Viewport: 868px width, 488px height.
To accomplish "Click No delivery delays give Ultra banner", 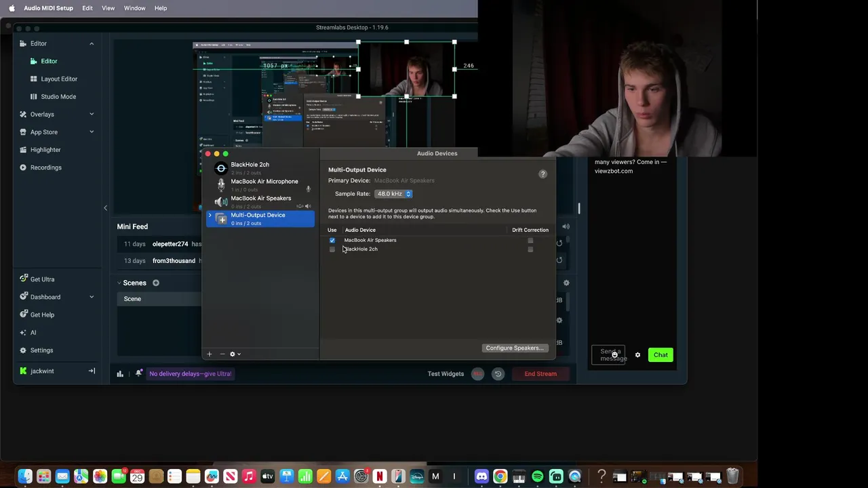I will [x=190, y=373].
